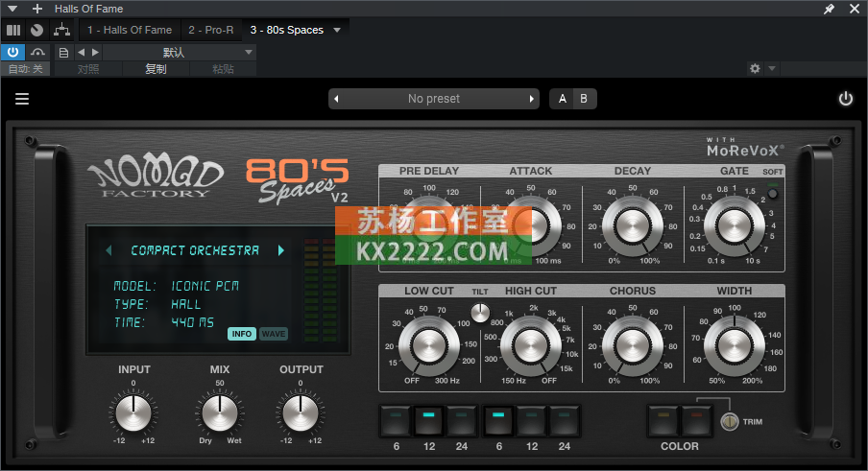Toggle the right COLOR button with red LED

(696, 421)
